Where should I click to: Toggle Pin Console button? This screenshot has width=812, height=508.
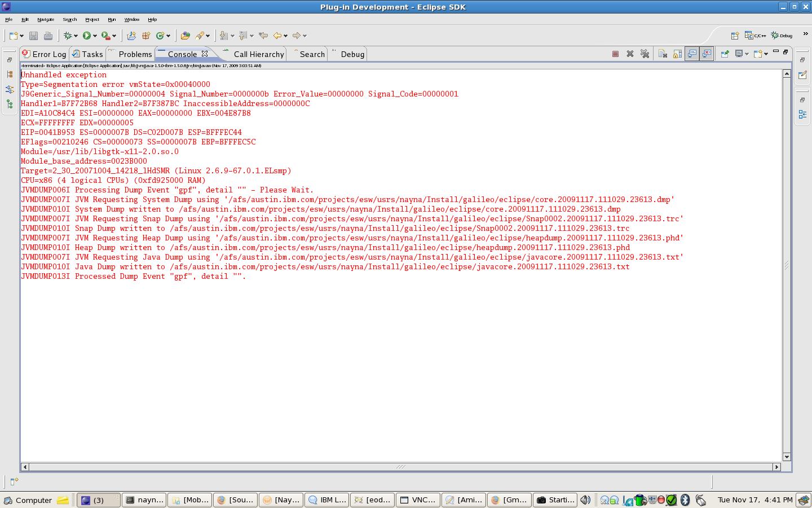[x=725, y=54]
